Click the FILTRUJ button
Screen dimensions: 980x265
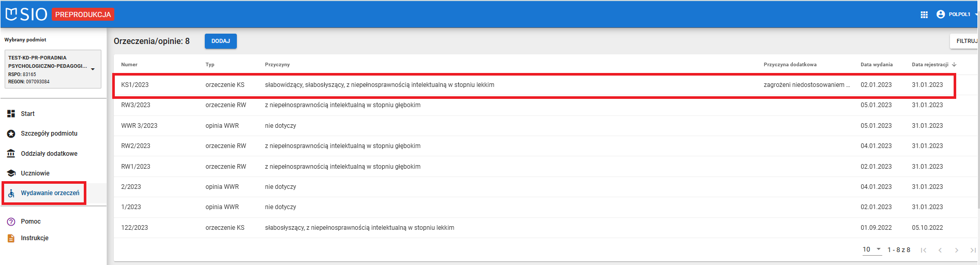point(966,41)
